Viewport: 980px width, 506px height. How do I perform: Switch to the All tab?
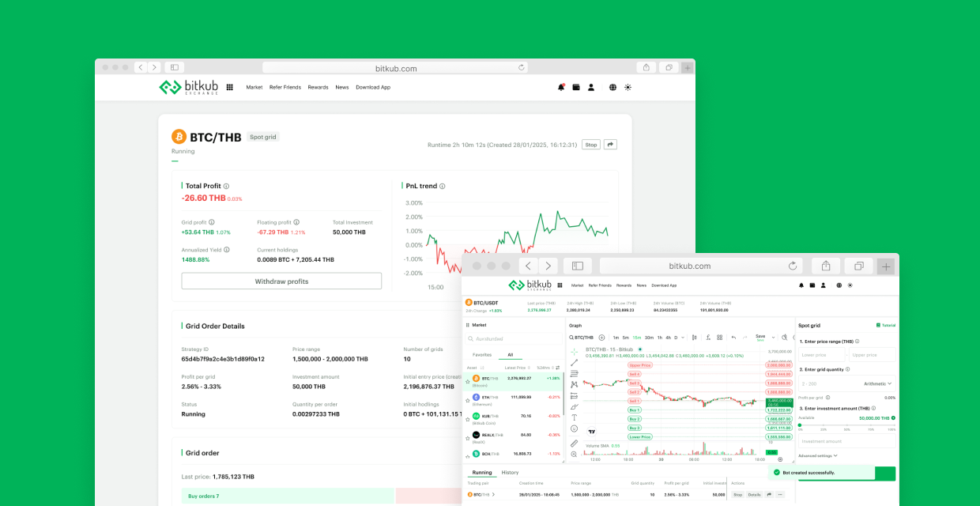tap(511, 355)
